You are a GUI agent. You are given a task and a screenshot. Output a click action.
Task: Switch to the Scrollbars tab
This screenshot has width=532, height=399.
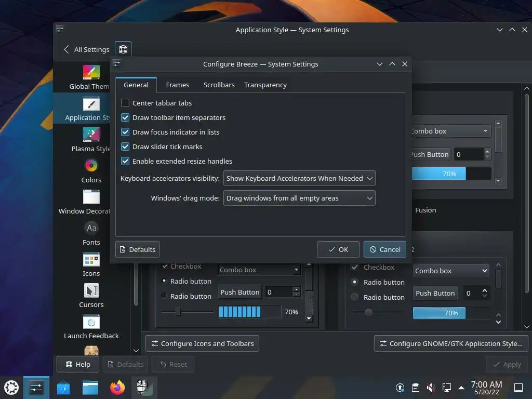coord(219,85)
